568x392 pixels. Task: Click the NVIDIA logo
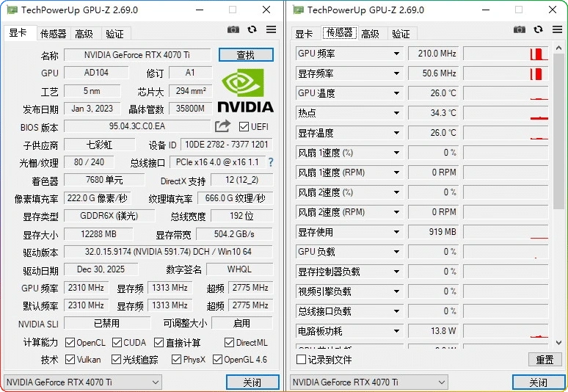pyautogui.click(x=245, y=90)
